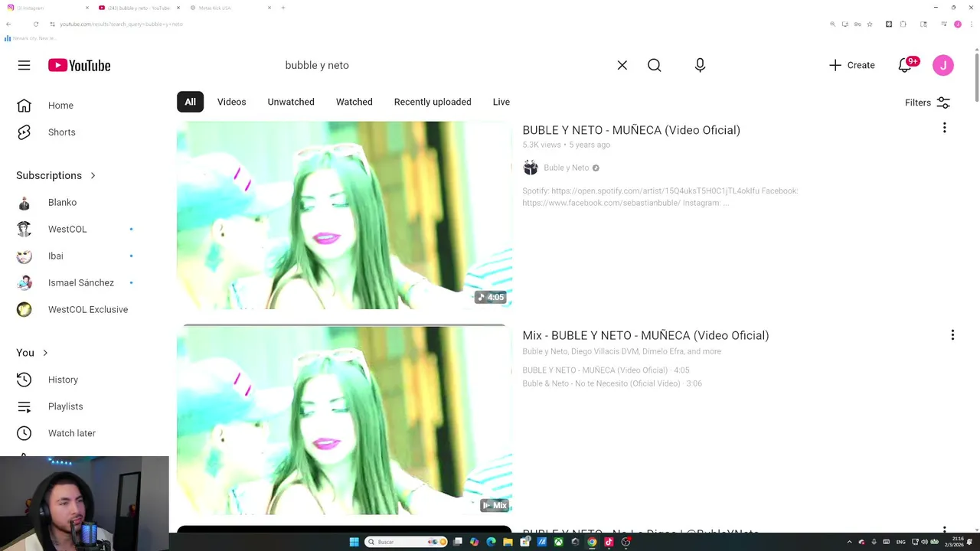Open the YouTube account avatar menu

(x=943, y=65)
